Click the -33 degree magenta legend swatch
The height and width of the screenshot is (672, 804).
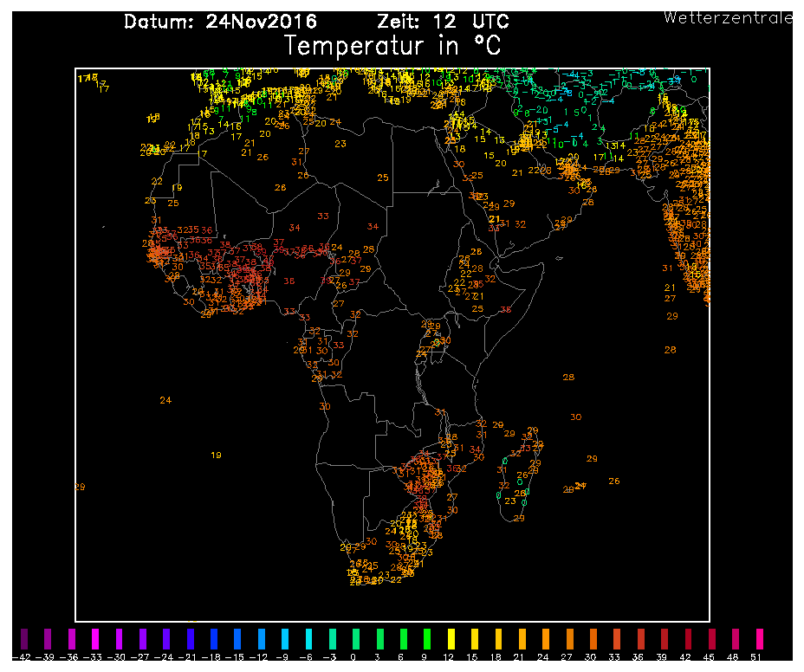pyautogui.click(x=95, y=639)
